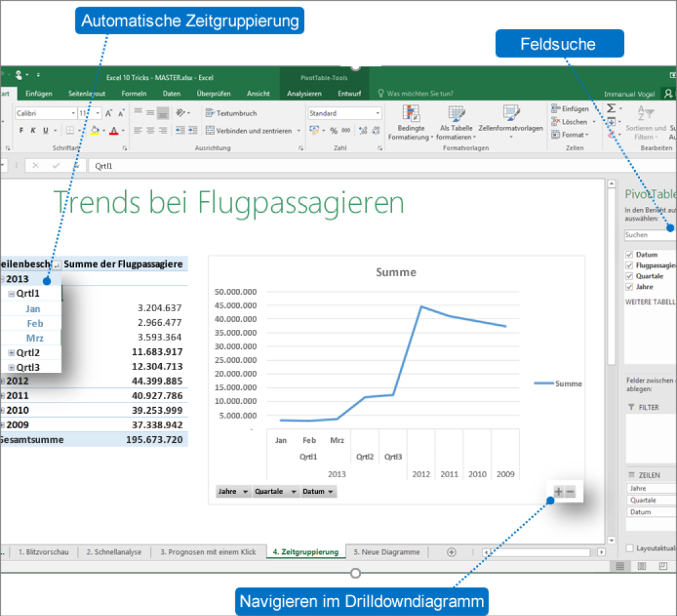Click the confirm checkmark in formula bar
The width and height of the screenshot is (677, 616).
(56, 165)
